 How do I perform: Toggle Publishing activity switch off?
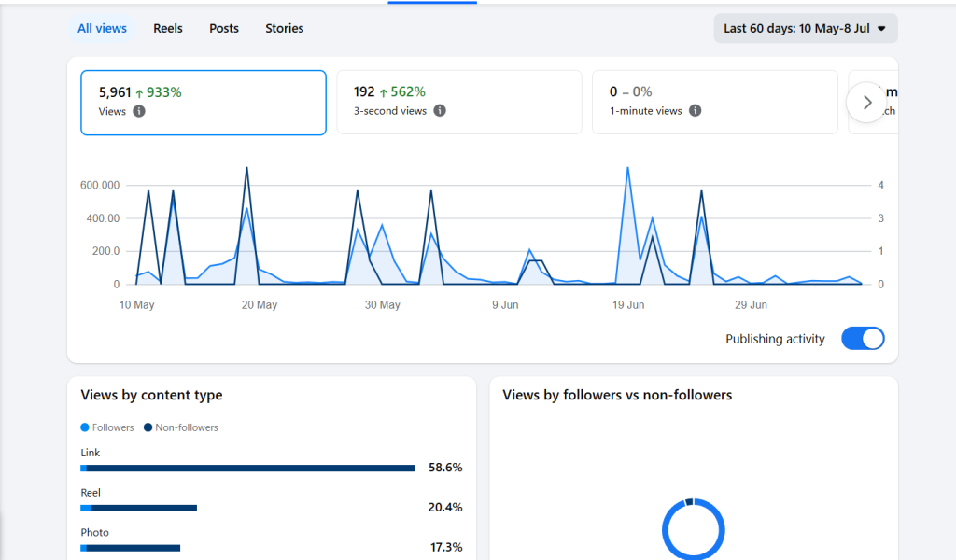pyautogui.click(x=863, y=338)
